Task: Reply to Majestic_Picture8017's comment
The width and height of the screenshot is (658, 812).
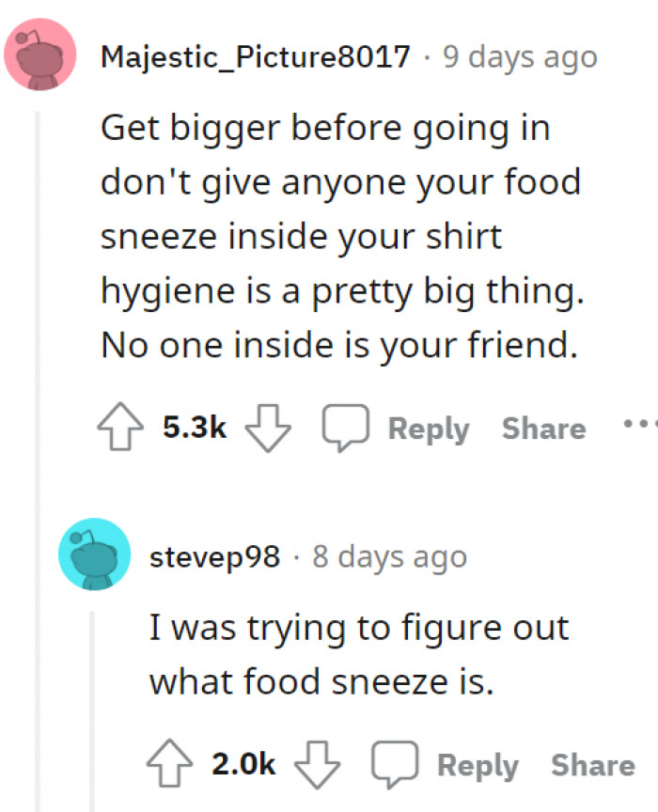Action: click(x=429, y=429)
